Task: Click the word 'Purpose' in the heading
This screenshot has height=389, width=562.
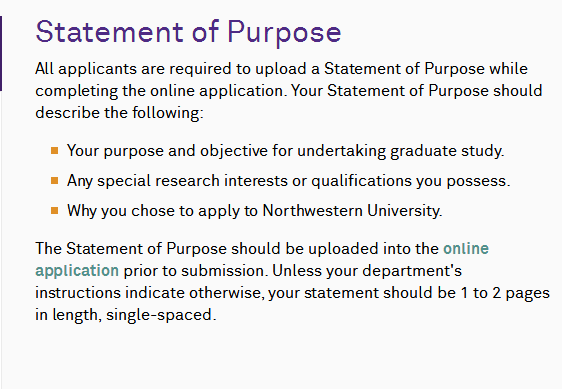Action: pyautogui.click(x=284, y=33)
